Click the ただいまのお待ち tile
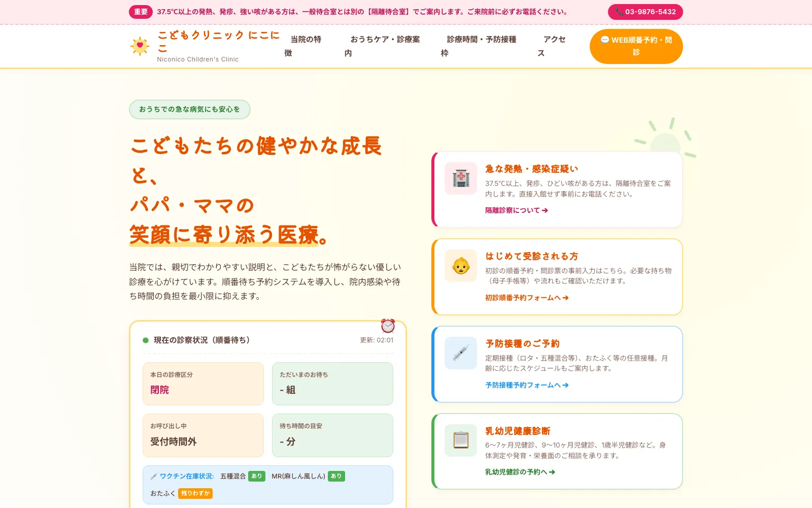Viewport: 812px width, 508px height. pos(332,384)
